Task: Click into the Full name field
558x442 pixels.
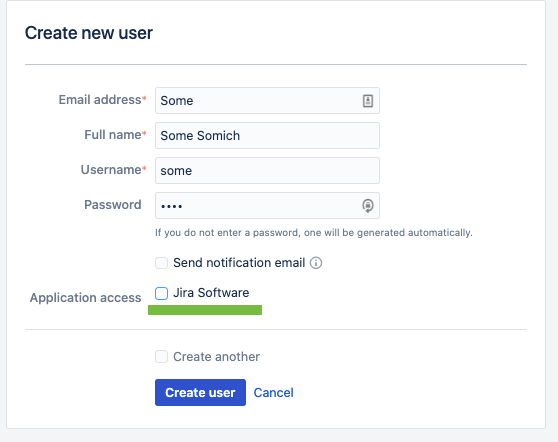Action: point(267,136)
